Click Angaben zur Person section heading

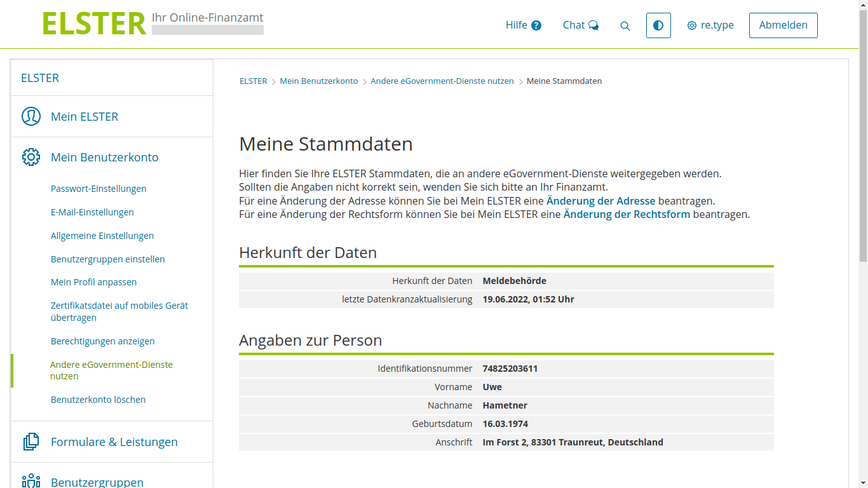click(x=311, y=341)
